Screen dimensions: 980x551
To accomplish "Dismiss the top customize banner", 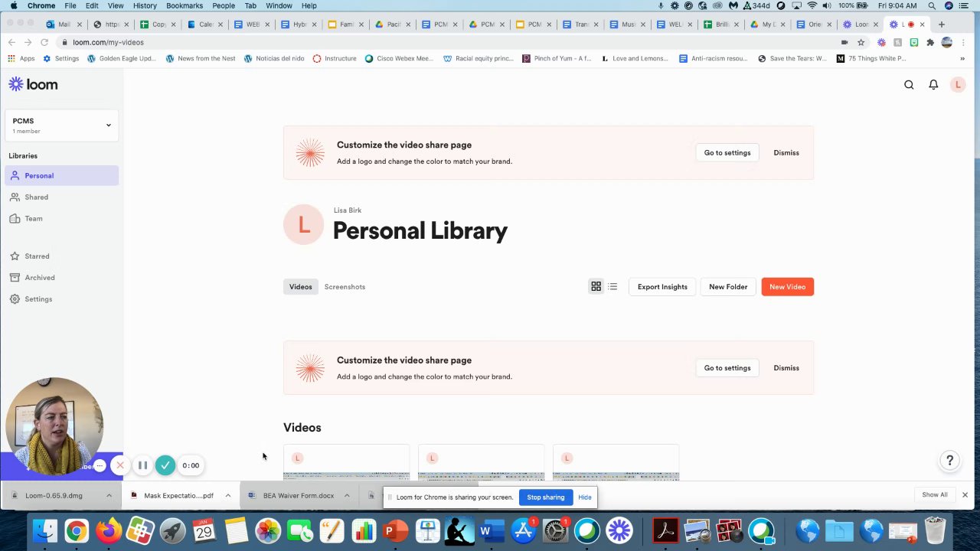I will [786, 152].
